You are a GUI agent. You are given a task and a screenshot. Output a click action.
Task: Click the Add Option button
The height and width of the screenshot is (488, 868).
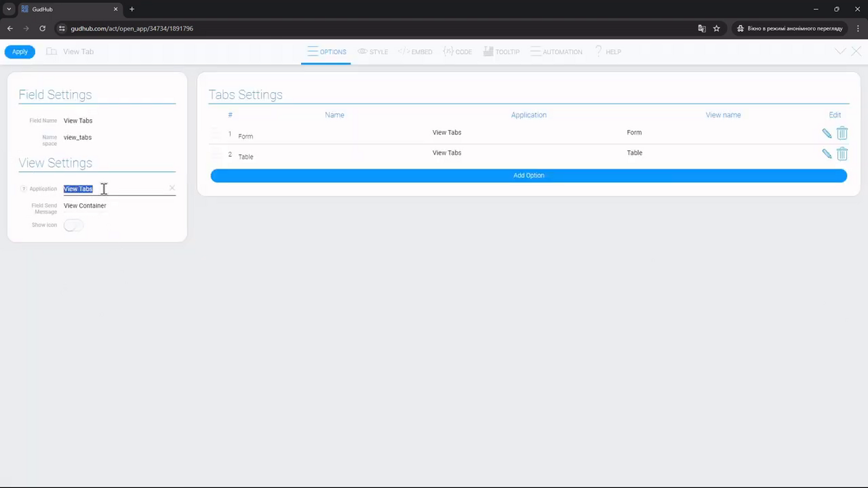coord(529,176)
